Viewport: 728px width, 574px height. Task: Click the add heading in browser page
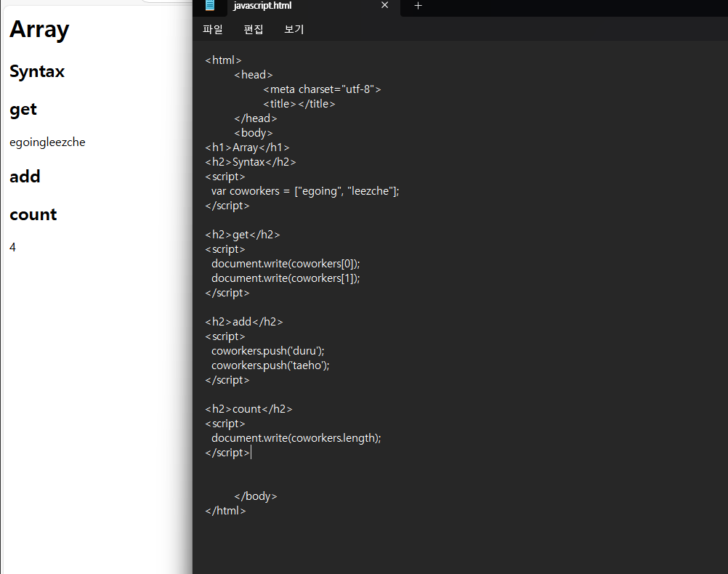(25, 177)
